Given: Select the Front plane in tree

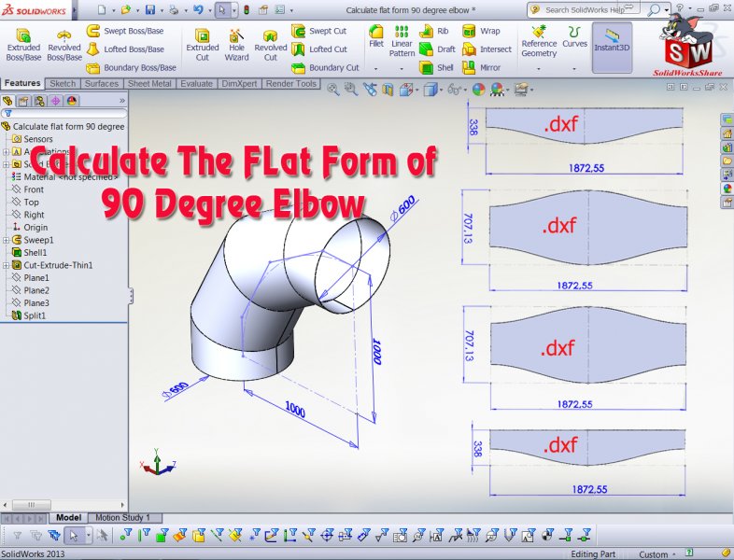Looking at the screenshot, I should point(28,189).
